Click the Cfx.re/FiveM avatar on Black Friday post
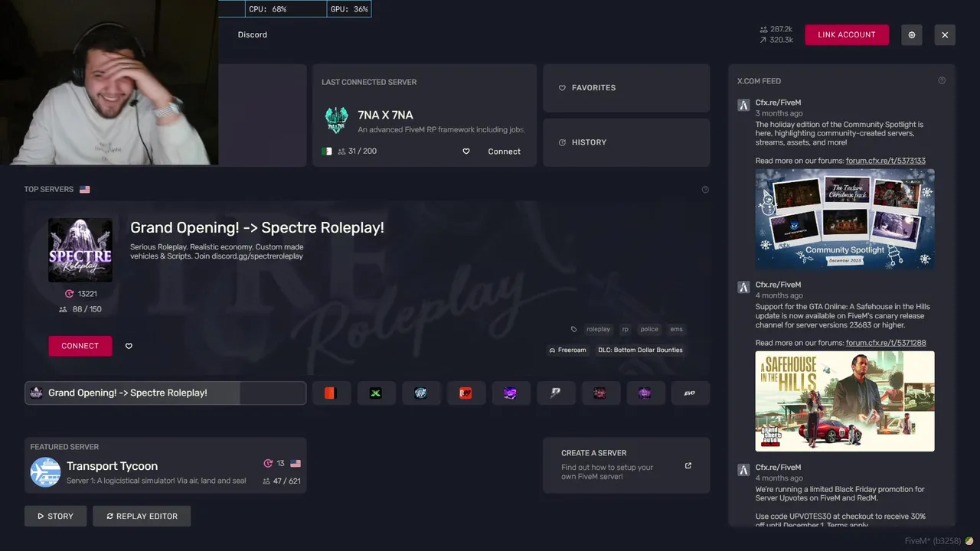 743,470
